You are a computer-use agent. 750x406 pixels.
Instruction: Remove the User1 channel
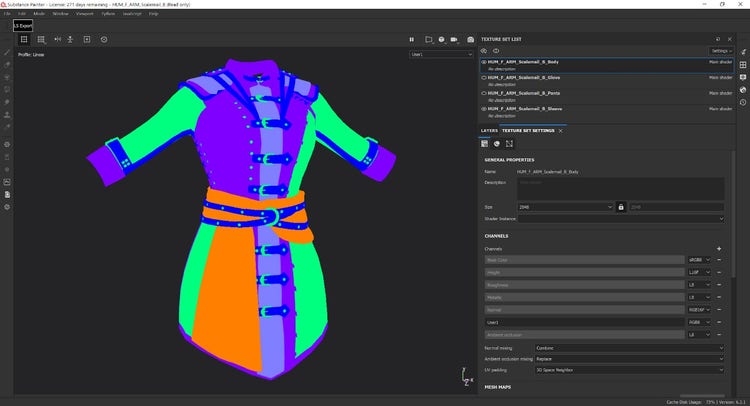[718, 322]
